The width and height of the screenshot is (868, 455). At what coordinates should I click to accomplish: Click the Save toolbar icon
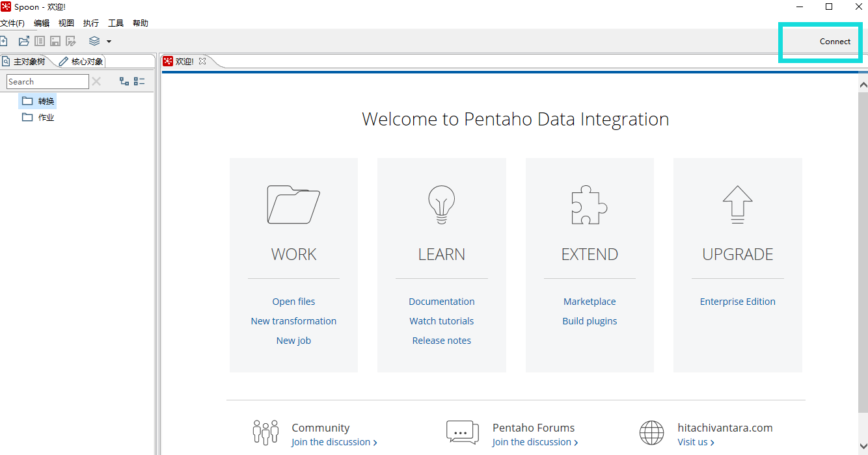[55, 40]
